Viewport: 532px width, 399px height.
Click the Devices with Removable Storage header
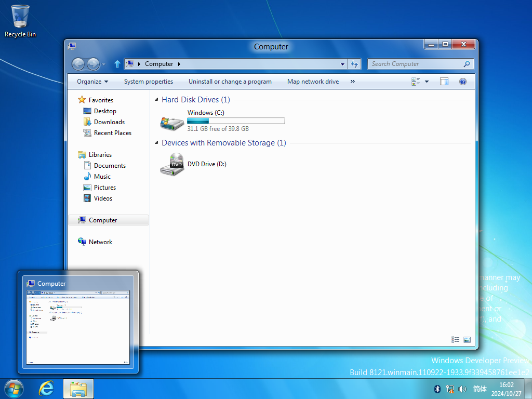(224, 142)
